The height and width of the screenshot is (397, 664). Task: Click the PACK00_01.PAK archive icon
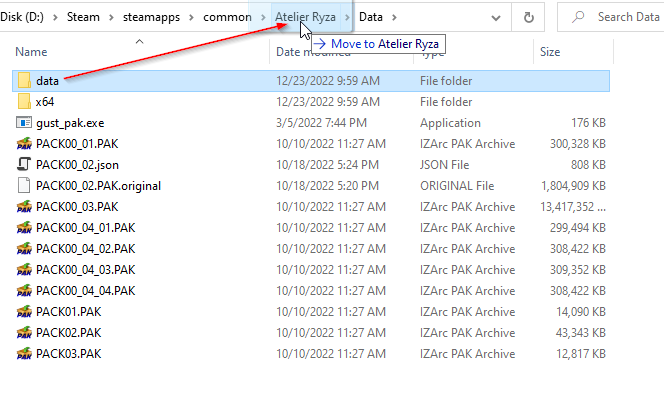(24, 144)
